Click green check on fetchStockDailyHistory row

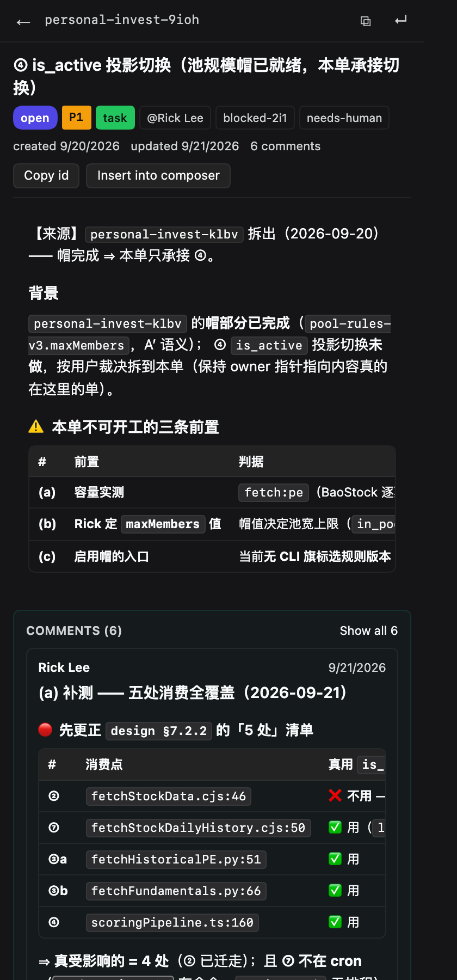point(335,828)
